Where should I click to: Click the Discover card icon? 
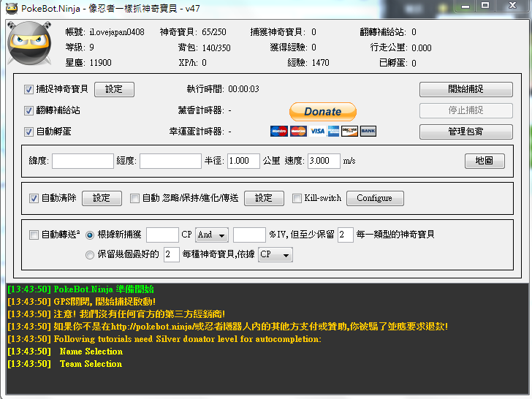[x=349, y=131]
